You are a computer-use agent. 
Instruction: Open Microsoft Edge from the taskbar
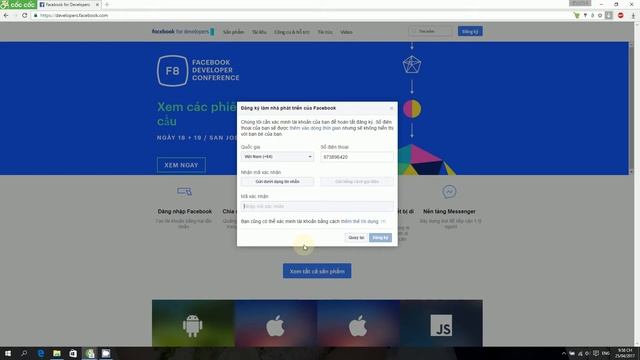(40, 353)
